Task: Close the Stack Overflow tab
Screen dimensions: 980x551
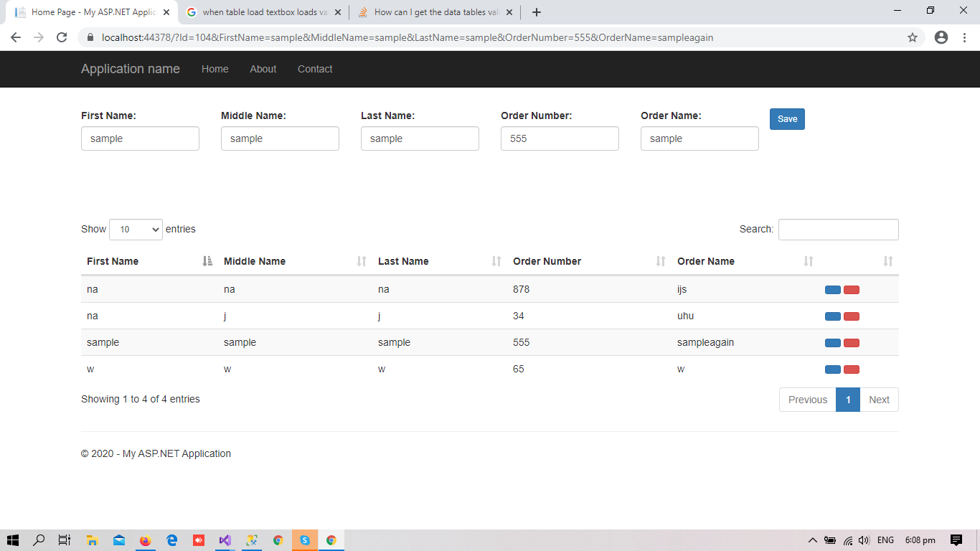Action: pyautogui.click(x=509, y=12)
